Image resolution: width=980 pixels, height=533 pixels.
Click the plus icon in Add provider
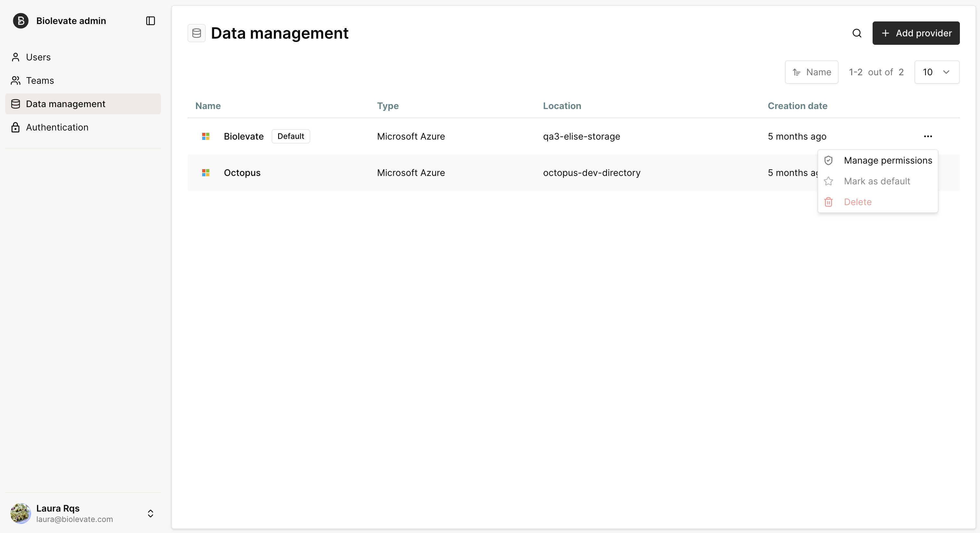click(885, 33)
